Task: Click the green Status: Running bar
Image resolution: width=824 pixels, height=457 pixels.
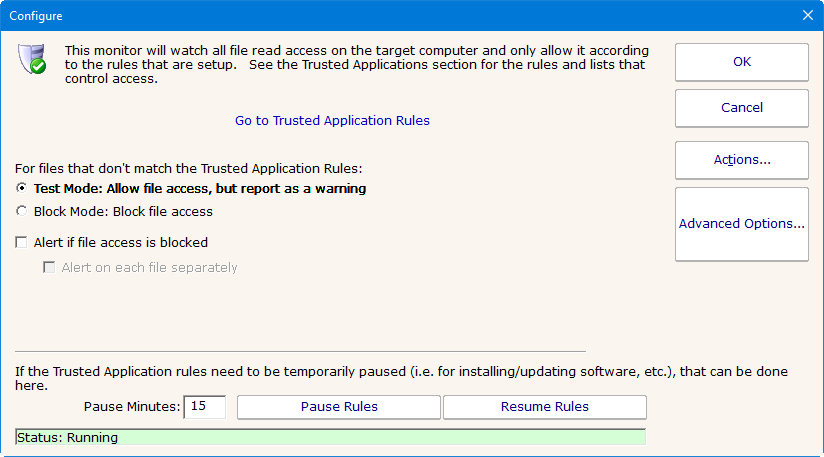Action: [330, 437]
